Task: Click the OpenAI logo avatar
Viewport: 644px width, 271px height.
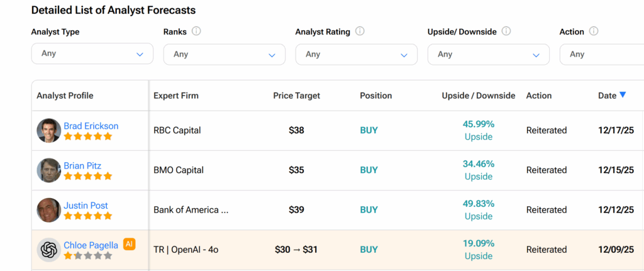Action: point(48,250)
